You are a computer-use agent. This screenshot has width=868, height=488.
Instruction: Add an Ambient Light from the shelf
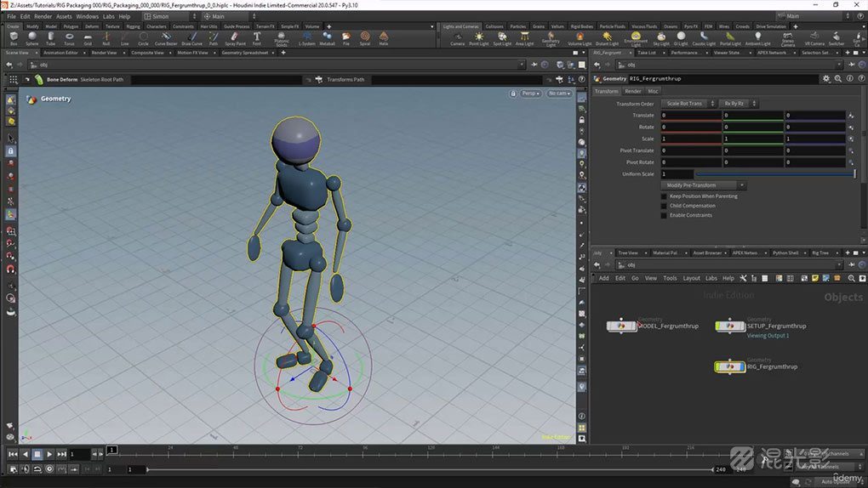pyautogui.click(x=758, y=38)
